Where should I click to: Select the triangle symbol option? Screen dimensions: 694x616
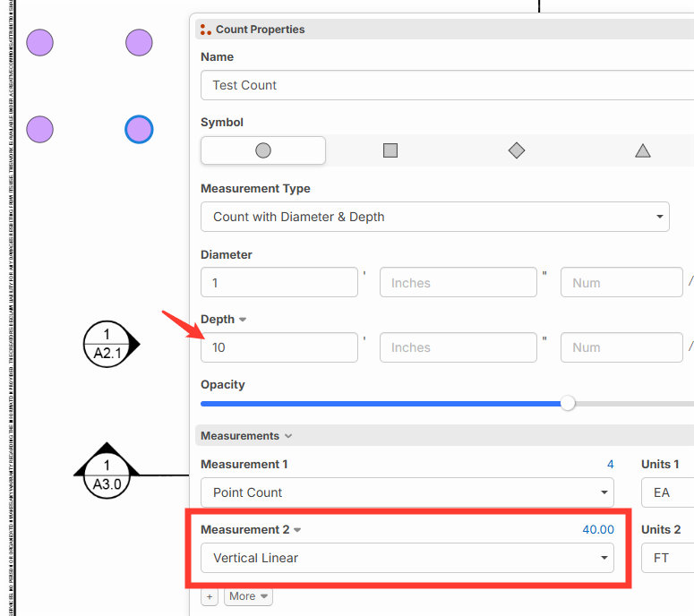[642, 150]
